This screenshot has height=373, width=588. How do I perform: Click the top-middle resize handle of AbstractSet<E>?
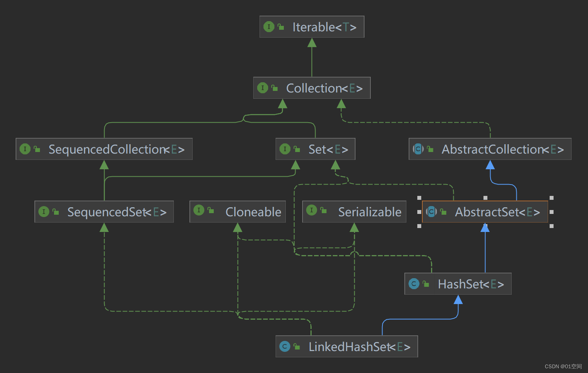(485, 198)
